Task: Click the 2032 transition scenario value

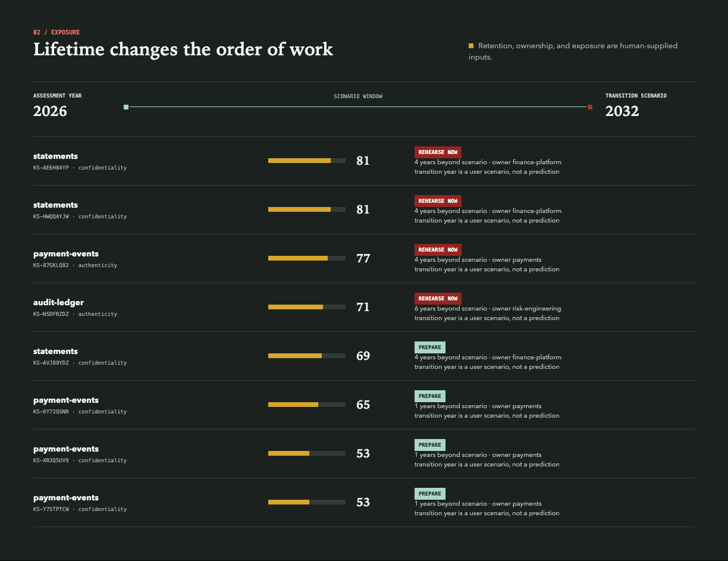Action: [622, 111]
